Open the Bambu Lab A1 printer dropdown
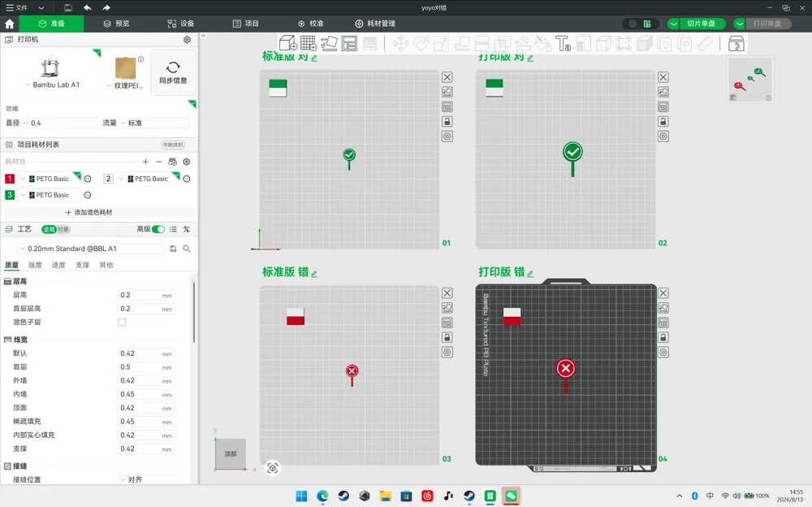Screen dimensions: 812x507 53,84
